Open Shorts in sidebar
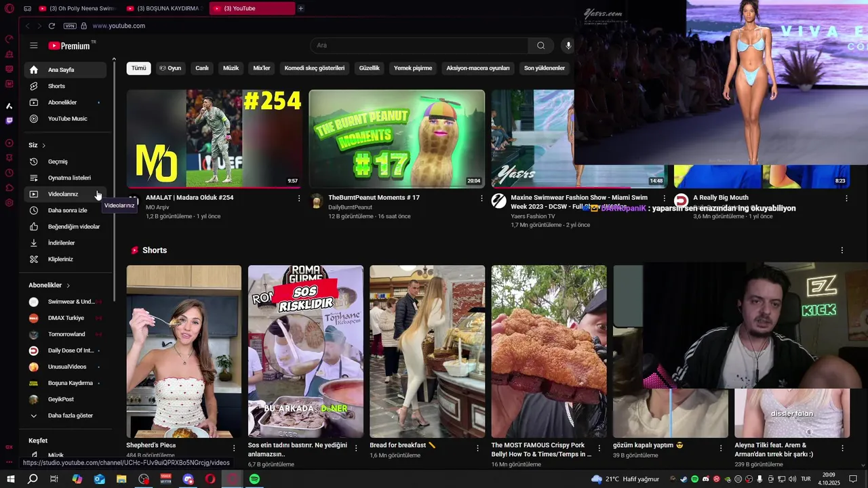 pyautogui.click(x=65, y=86)
